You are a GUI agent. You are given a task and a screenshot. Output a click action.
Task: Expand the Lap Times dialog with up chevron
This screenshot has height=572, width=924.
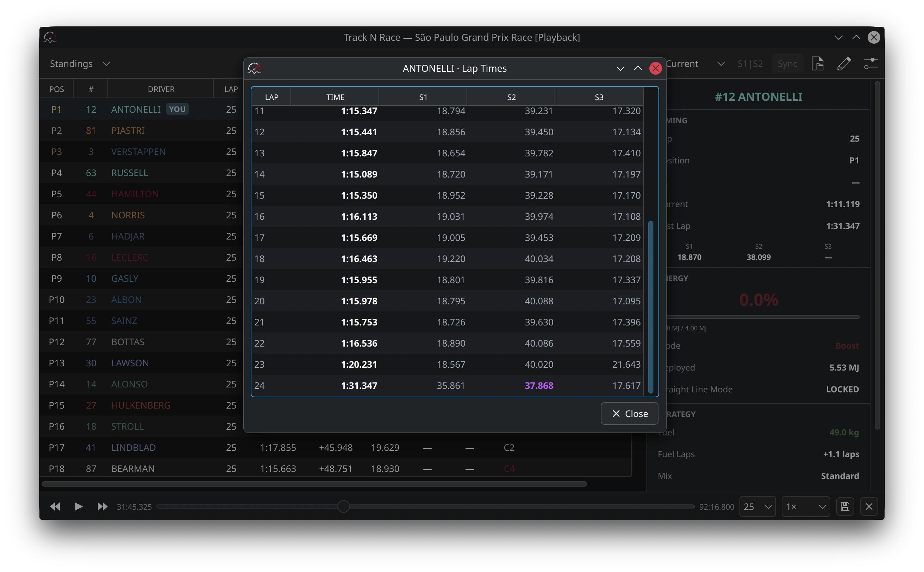[x=638, y=68]
